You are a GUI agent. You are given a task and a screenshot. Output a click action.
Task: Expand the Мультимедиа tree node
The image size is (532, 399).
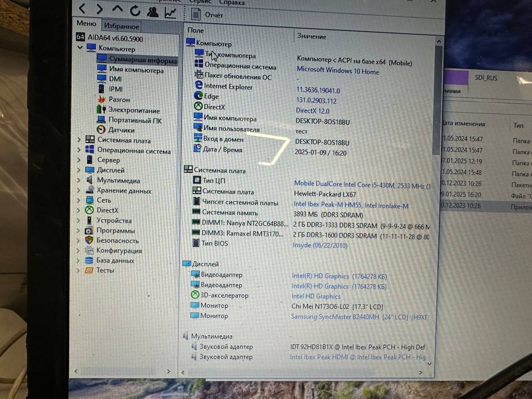(x=79, y=180)
